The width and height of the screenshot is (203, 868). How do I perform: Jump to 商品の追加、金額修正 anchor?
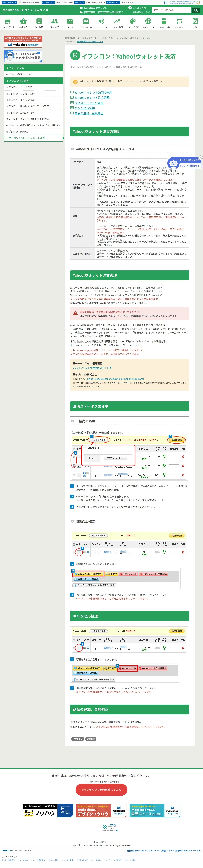click(89, 113)
